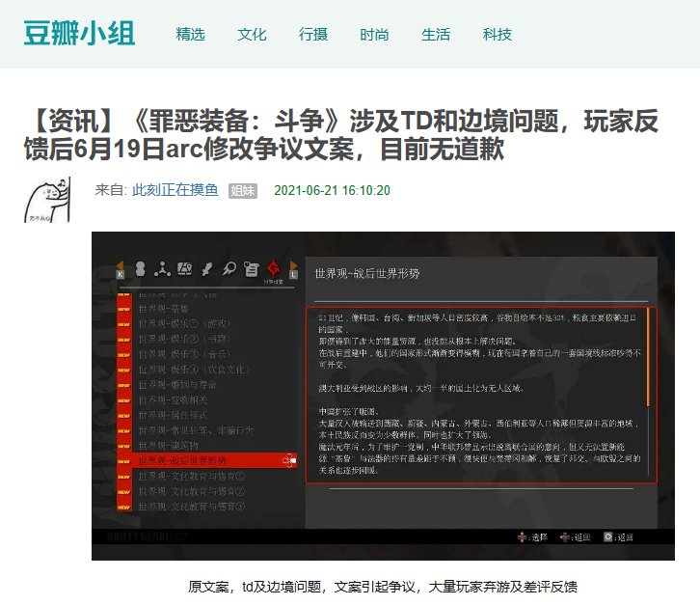The width and height of the screenshot is (700, 605).
Task: Click the post title starting 【资讯】
Action: (x=341, y=135)
